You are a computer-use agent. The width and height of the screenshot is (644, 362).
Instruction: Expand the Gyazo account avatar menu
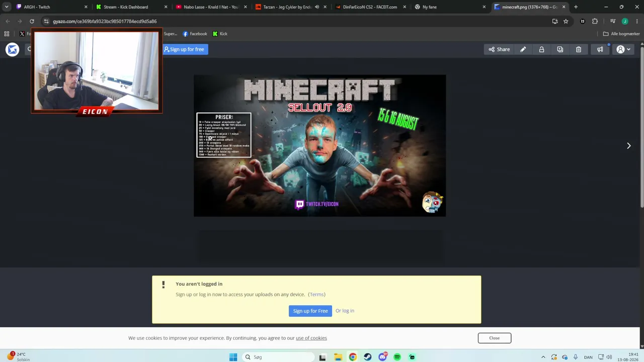click(623, 49)
